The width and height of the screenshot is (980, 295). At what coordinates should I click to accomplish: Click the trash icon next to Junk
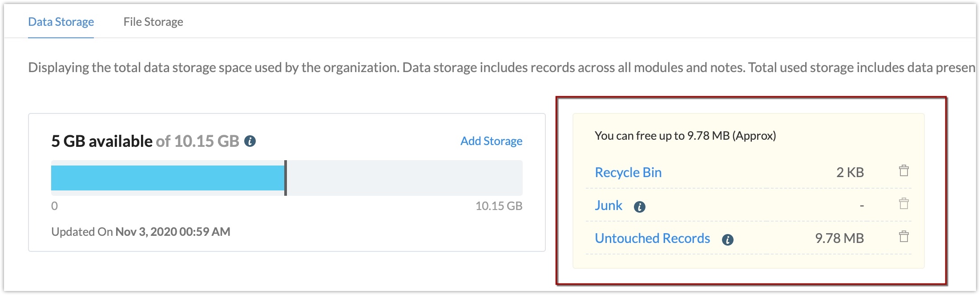tap(904, 204)
